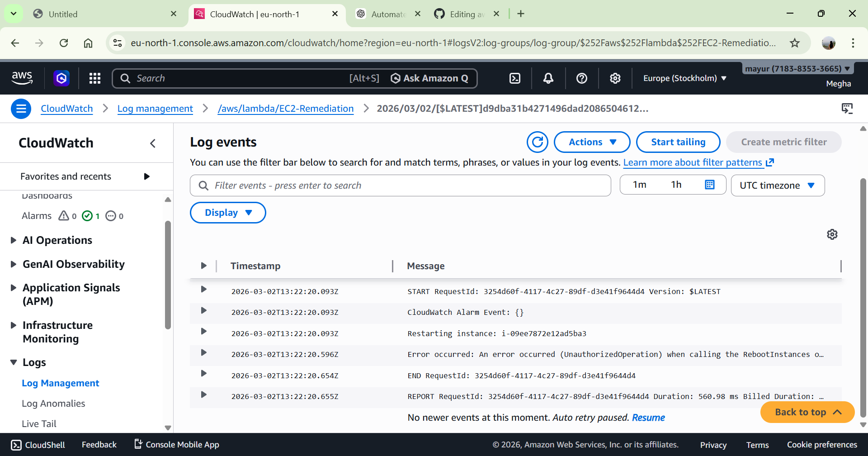
Task: Click the Back to top button
Action: click(x=807, y=412)
